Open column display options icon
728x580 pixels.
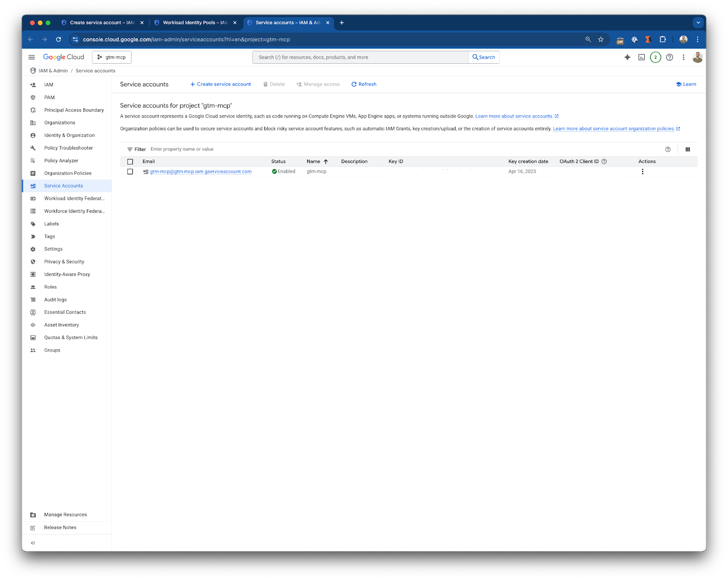688,149
